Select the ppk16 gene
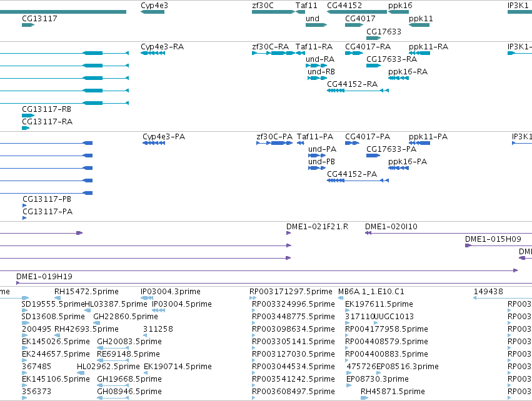Viewport: 532px width, 401px height. point(398,12)
